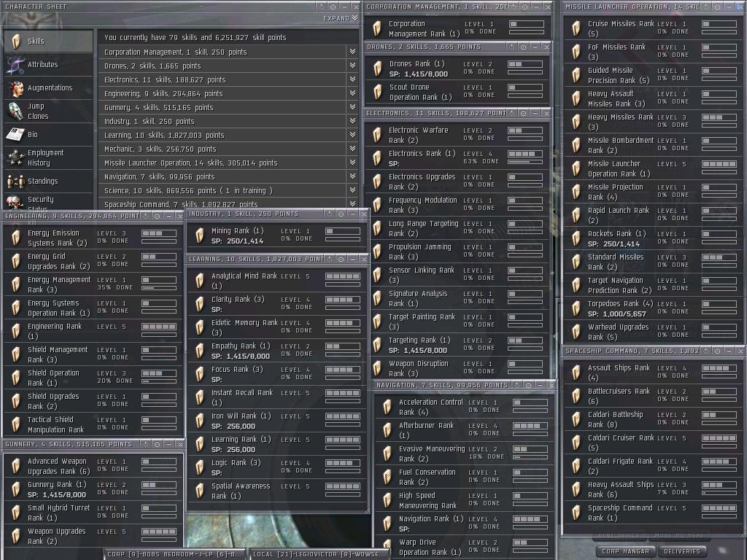Click the Weapon Upgrades skill book icon
The image size is (747, 560).
pyautogui.click(x=16, y=536)
